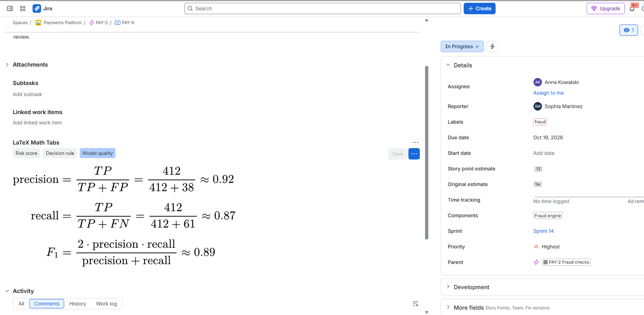Open the app switcher grid icon
The width and height of the screenshot is (644, 315).
point(23,8)
